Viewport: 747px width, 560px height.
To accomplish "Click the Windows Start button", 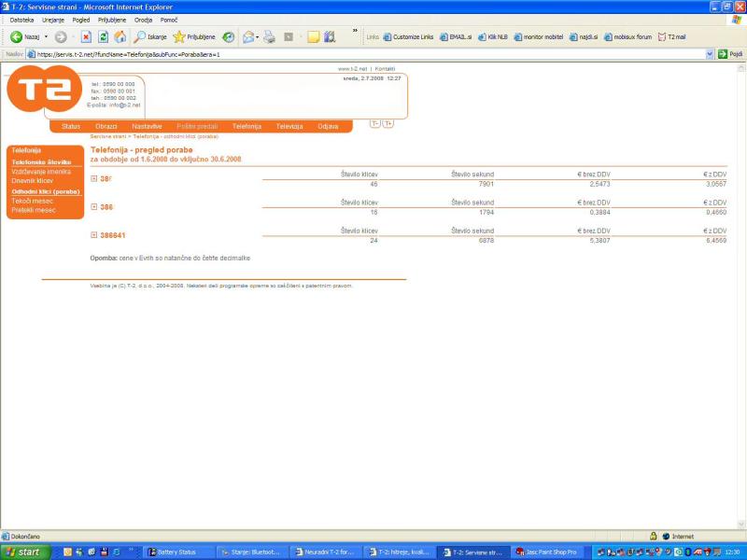I will (24, 553).
